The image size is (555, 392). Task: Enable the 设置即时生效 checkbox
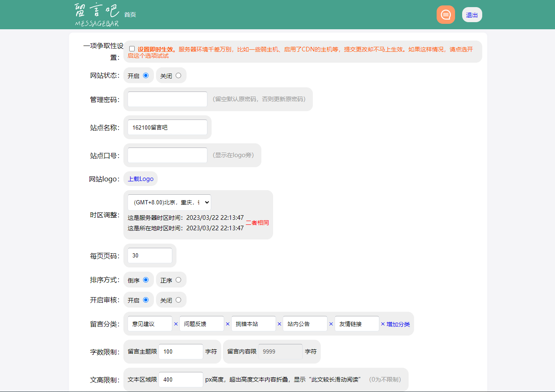(132, 49)
